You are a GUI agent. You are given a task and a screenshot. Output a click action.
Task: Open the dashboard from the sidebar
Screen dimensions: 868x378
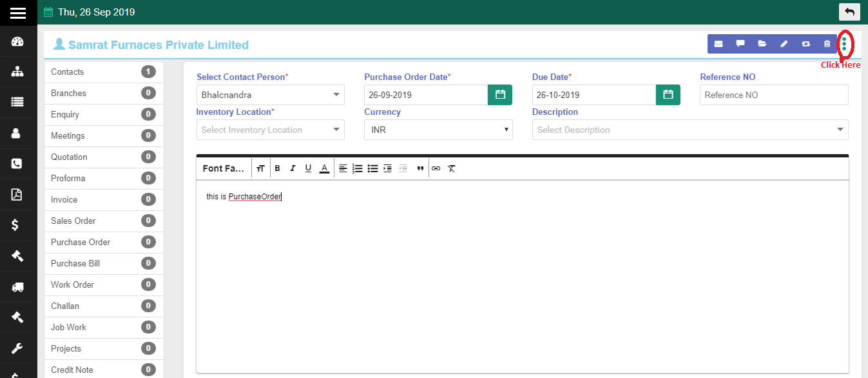tap(17, 43)
